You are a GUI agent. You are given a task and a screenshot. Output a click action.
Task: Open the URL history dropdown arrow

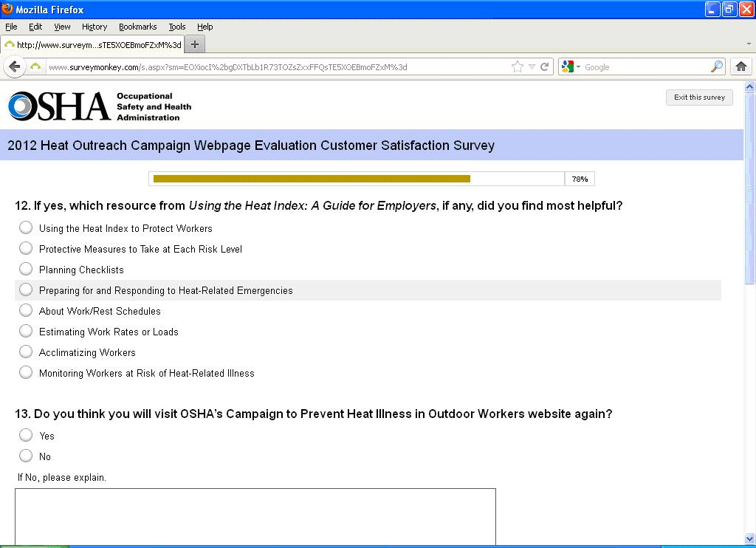(532, 66)
